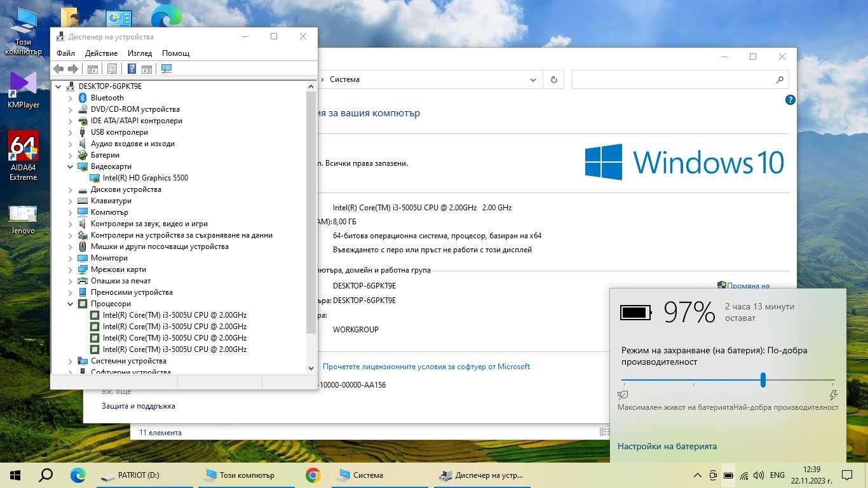Show hidden tray icons chevron

698,475
